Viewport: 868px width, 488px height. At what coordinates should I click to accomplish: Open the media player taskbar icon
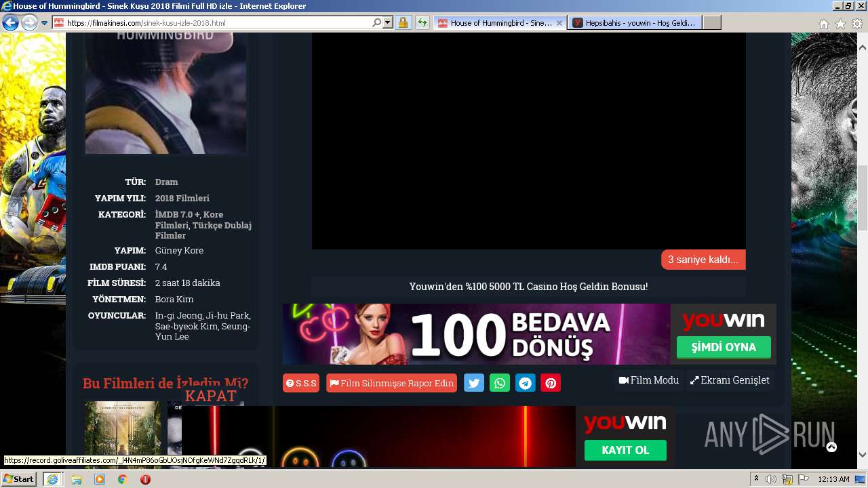pyautogui.click(x=100, y=479)
